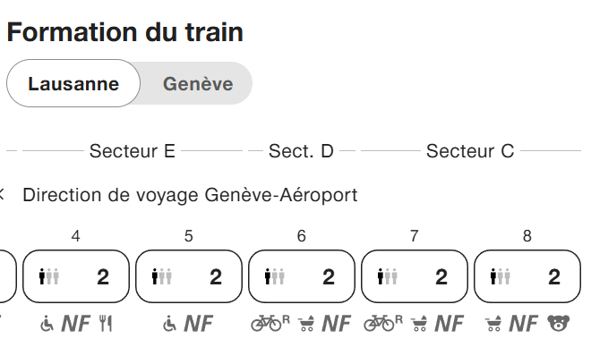Screen dimensions: 591x364
Task: Click the wheelchair icon under coach 4
Action: coord(47,325)
